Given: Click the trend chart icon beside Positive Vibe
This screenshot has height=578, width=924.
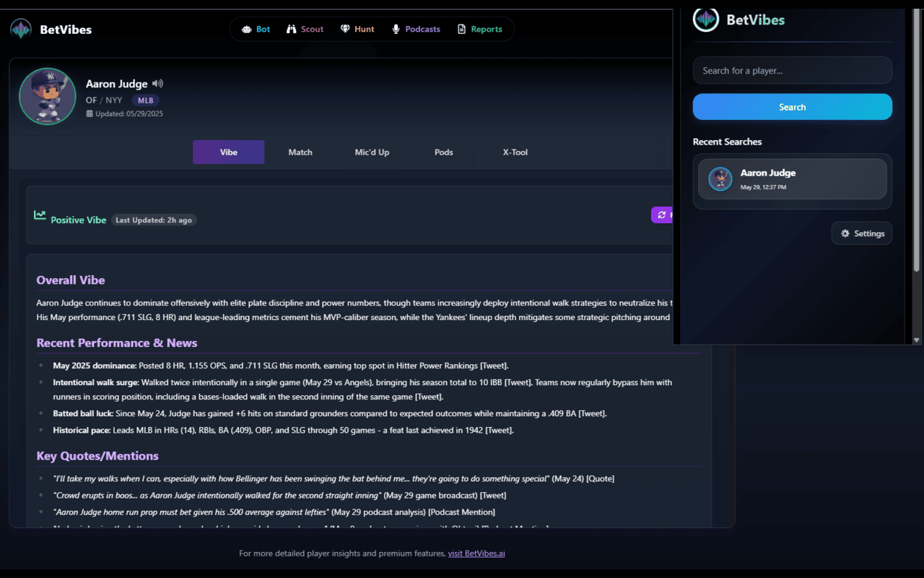Looking at the screenshot, I should [x=40, y=215].
